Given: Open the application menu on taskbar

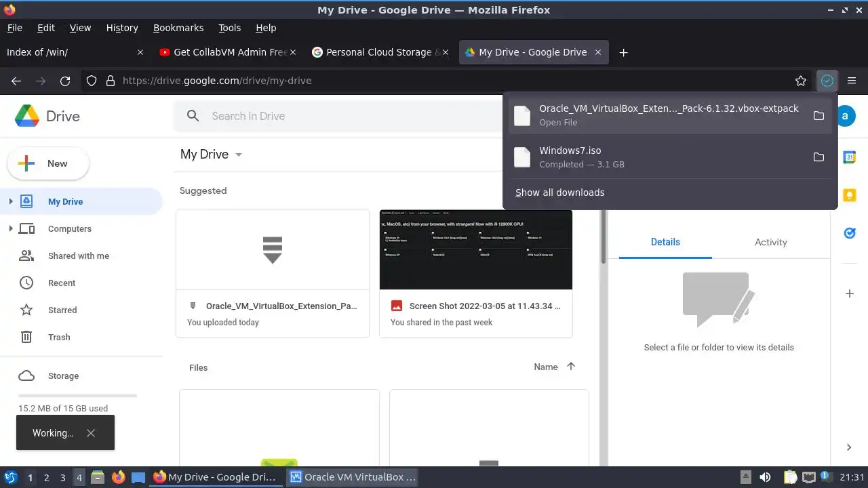Looking at the screenshot, I should tap(10, 477).
